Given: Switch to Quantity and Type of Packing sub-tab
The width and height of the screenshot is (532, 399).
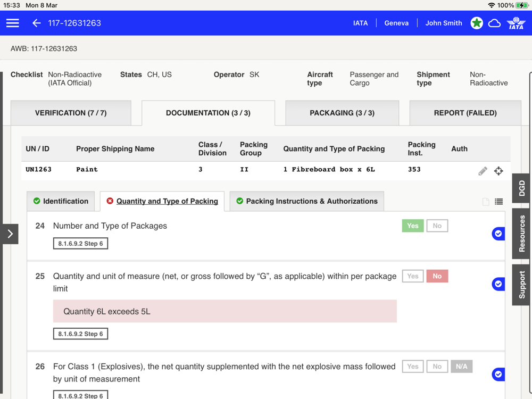Looking at the screenshot, I should 162,201.
